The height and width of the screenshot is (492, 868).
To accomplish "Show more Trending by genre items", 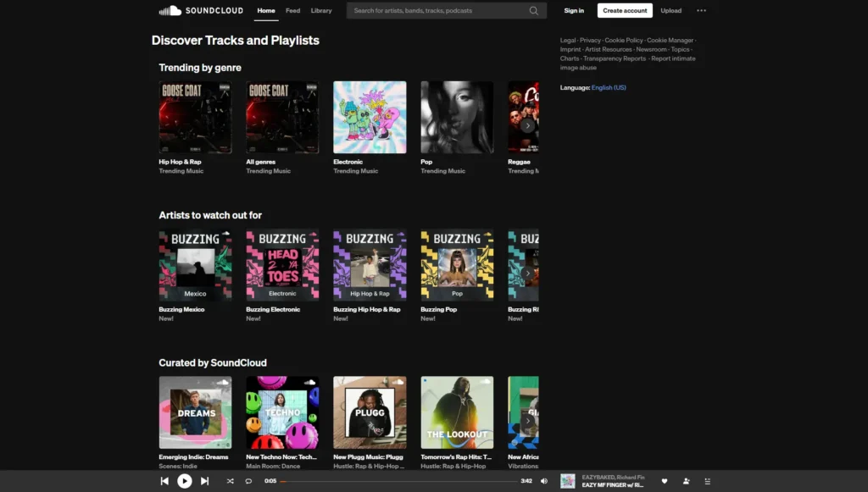I will click(x=527, y=125).
